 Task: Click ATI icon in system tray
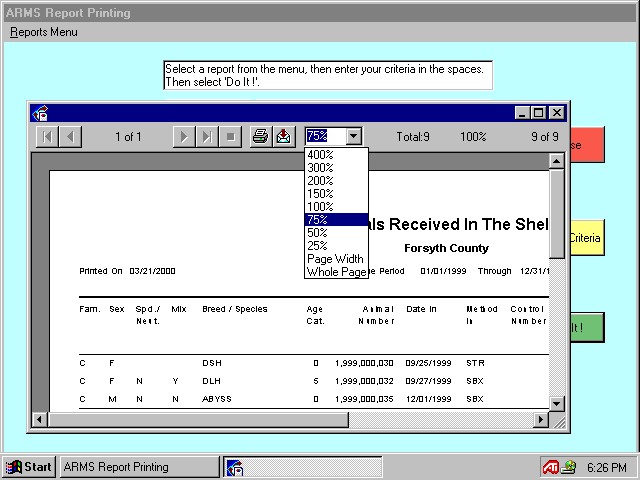(550, 467)
